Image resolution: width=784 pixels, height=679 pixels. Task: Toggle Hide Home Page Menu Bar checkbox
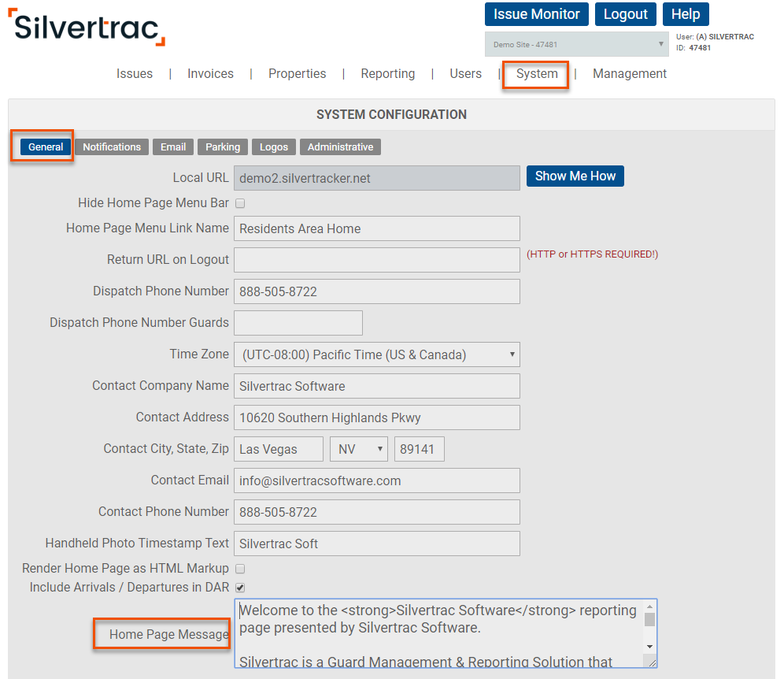coord(240,203)
